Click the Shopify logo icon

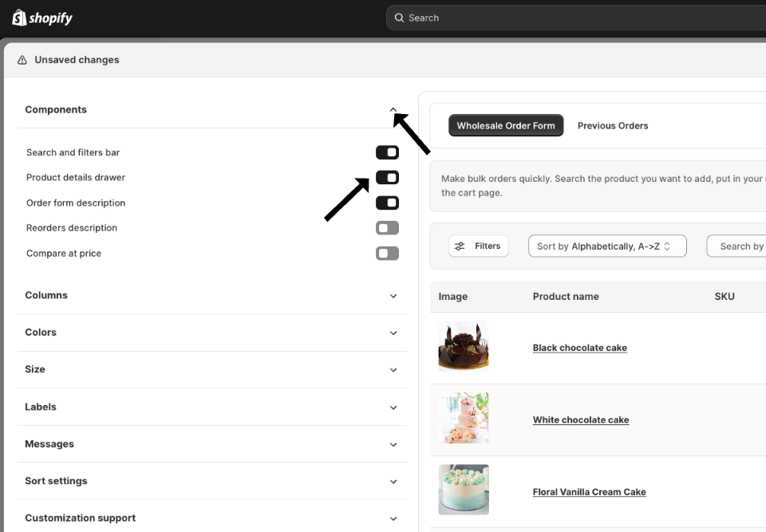19,18
